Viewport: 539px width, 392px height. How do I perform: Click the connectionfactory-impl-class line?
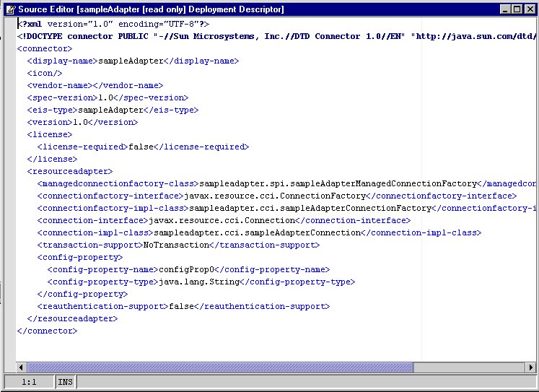click(x=286, y=209)
